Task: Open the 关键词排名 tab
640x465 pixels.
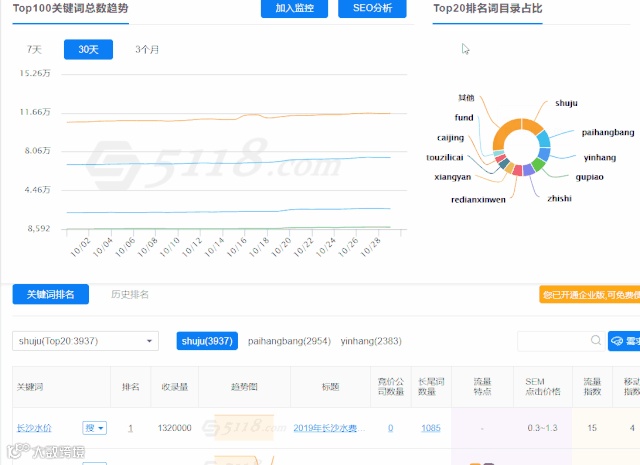Action: point(51,294)
